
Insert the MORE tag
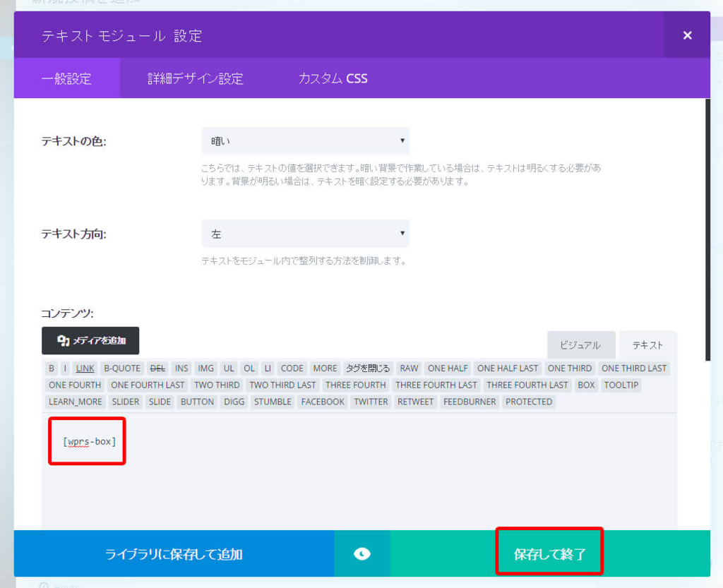325,368
